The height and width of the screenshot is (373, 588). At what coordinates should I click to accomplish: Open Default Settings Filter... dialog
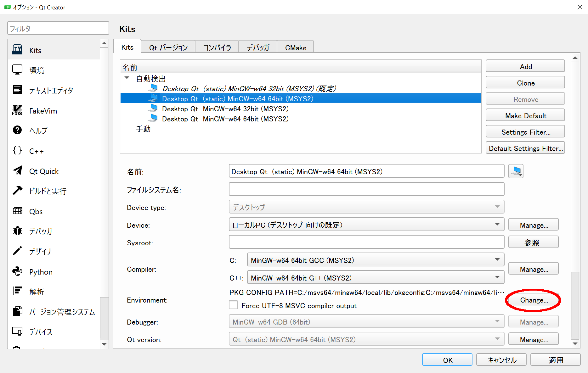(525, 148)
